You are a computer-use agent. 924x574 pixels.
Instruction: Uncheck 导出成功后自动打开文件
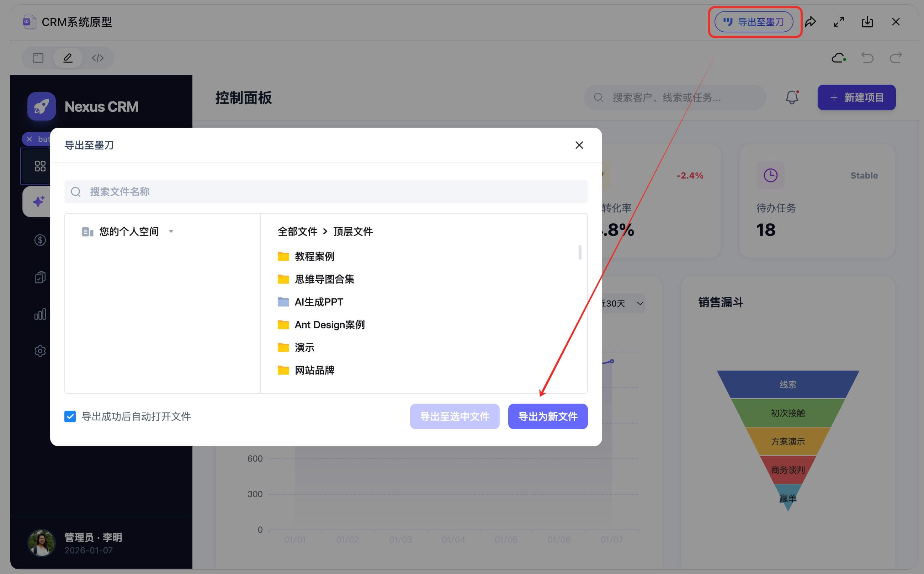[x=70, y=416]
